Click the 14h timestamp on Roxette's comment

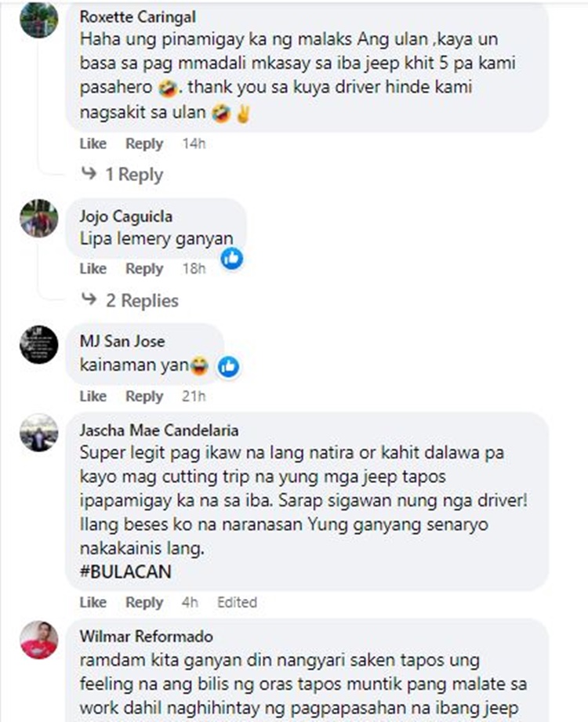point(194,143)
